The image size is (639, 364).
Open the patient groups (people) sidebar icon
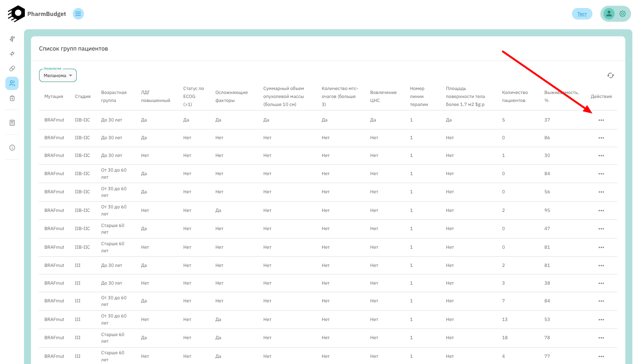[12, 83]
